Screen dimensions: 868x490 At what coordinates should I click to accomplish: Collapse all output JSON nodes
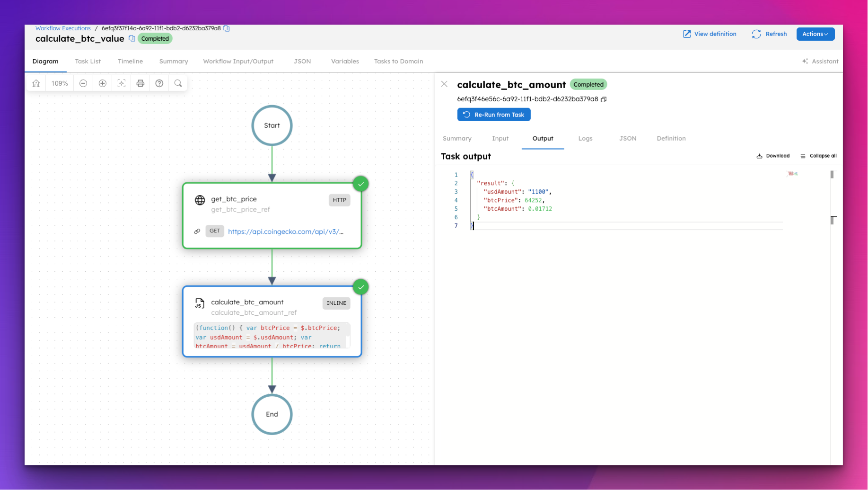818,156
